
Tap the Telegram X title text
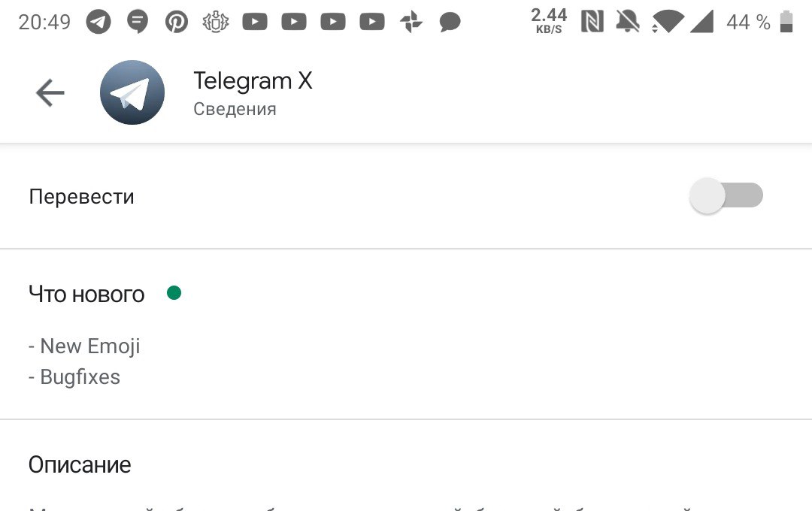point(253,80)
